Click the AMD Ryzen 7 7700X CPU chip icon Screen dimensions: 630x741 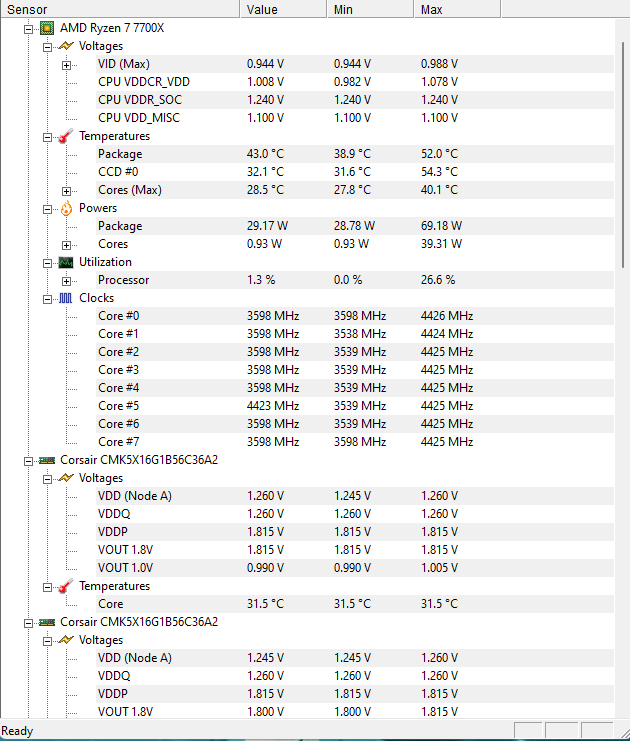[x=47, y=28]
